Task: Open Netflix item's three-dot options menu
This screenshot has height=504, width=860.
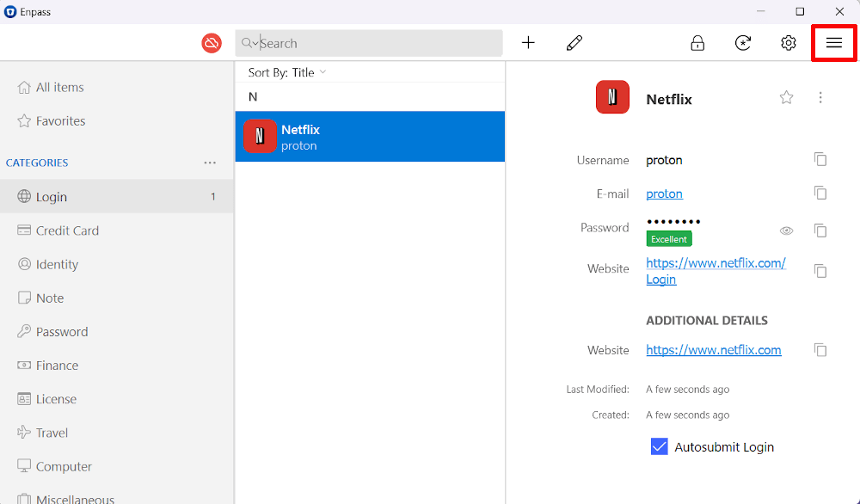Action: point(820,98)
